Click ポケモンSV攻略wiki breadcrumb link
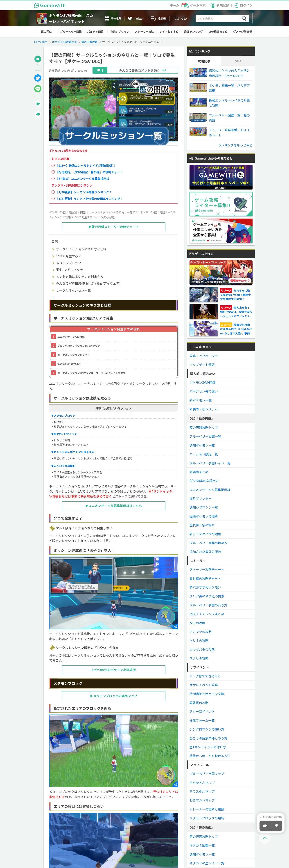Image resolution: width=289 pixels, height=868 pixels. coord(64,42)
